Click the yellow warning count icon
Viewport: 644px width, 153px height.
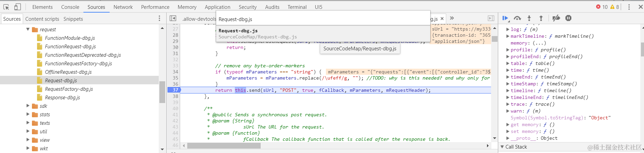click(x=612, y=7)
